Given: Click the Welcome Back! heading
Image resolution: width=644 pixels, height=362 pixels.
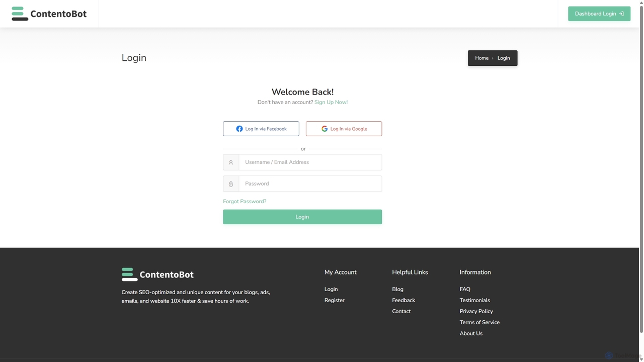Looking at the screenshot, I should [x=302, y=92].
